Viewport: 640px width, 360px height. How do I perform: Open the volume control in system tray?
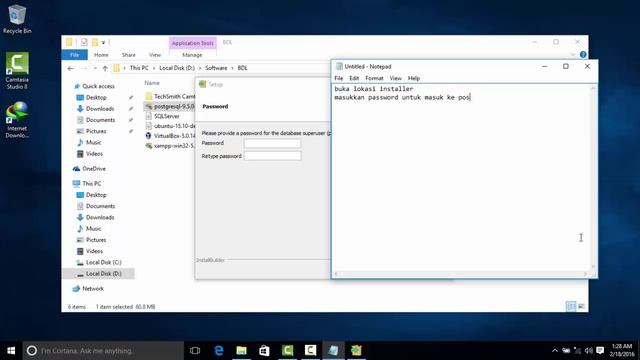pyautogui.click(x=588, y=351)
